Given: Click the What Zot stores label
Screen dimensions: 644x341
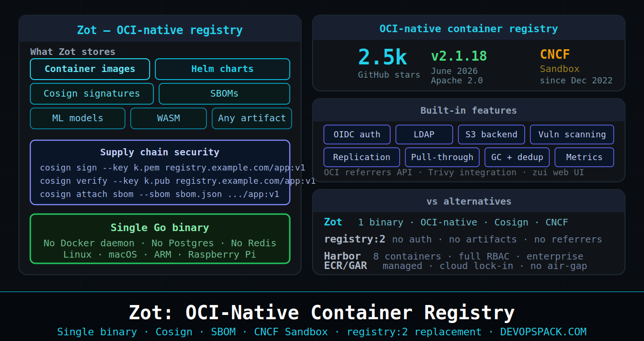Looking at the screenshot, I should coord(73,52).
